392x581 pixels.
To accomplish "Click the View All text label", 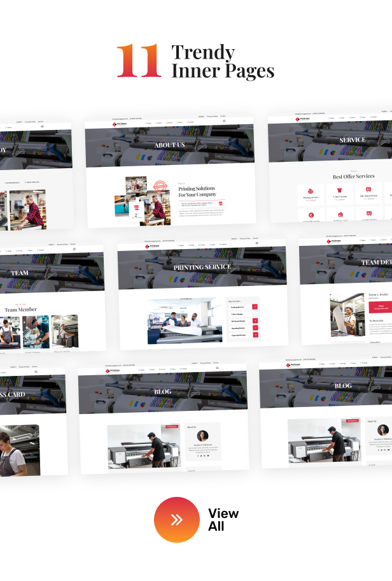I will (x=223, y=520).
